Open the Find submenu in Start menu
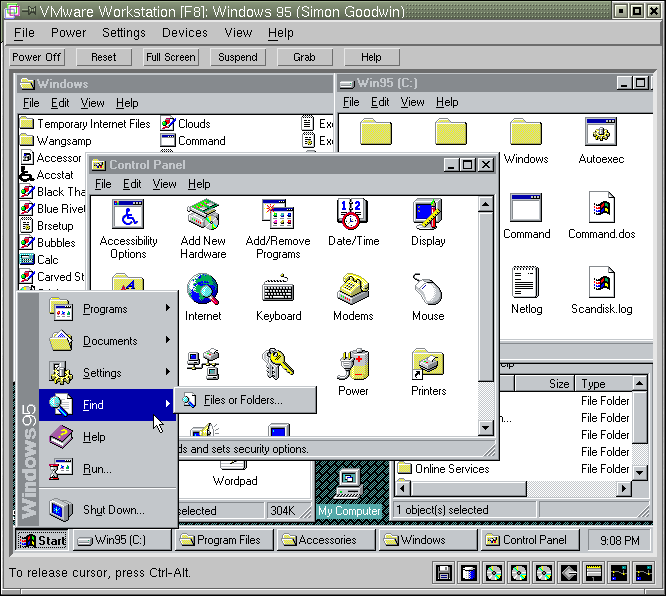 [x=108, y=404]
